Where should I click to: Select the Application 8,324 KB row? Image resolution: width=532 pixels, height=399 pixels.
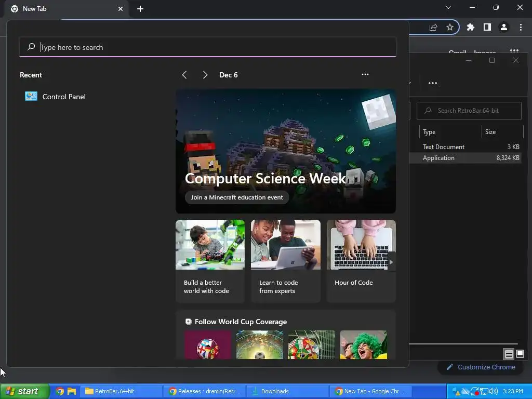coord(465,158)
